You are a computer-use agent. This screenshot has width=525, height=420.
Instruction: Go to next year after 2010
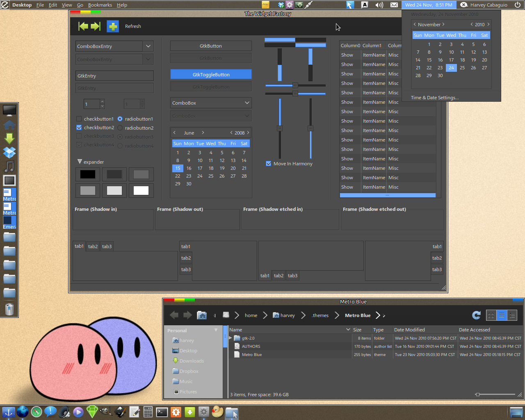(488, 25)
